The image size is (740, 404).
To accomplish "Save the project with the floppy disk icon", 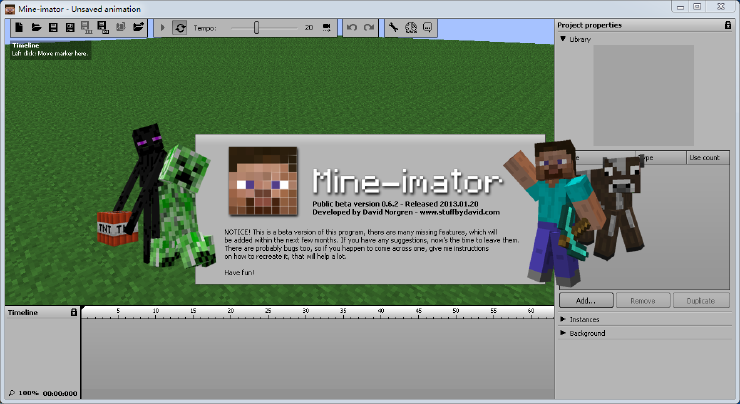I will click(x=53, y=27).
